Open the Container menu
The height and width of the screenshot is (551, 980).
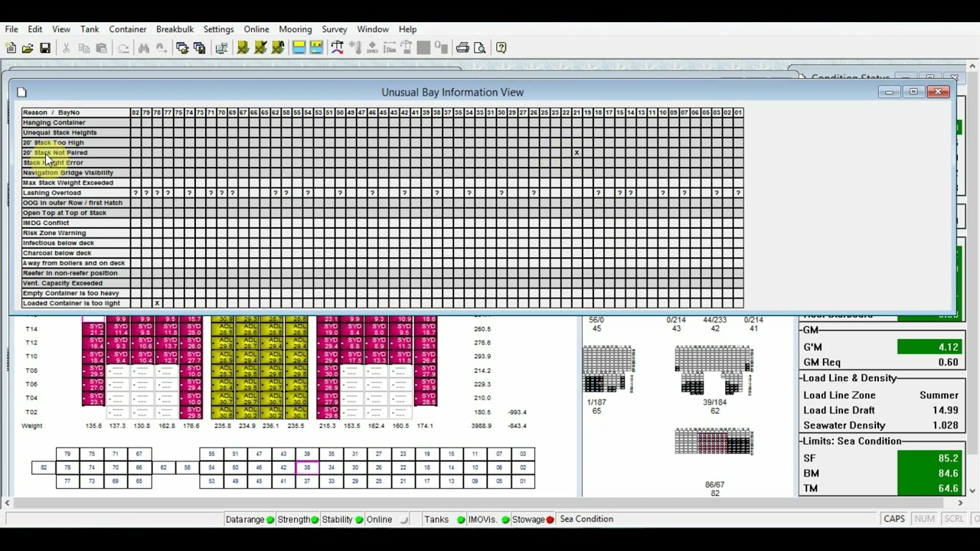(128, 29)
